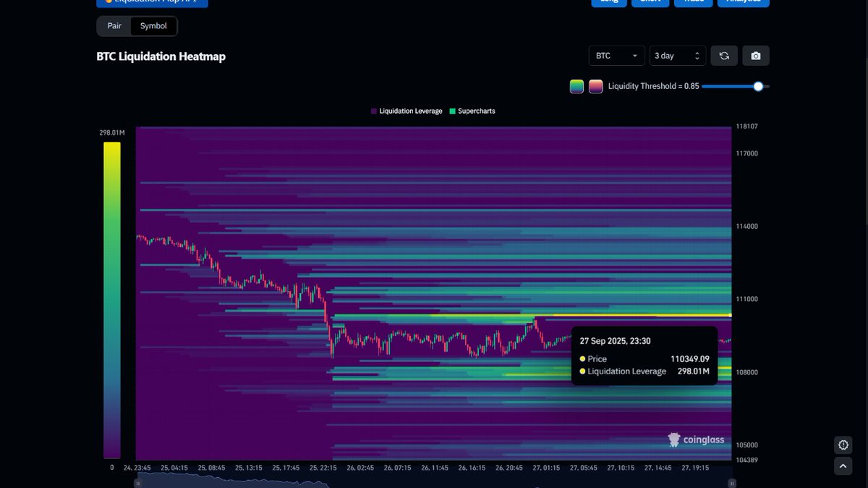This screenshot has width=868, height=488.
Task: Click the 25, 17:45 time axis label
Action: tap(286, 468)
